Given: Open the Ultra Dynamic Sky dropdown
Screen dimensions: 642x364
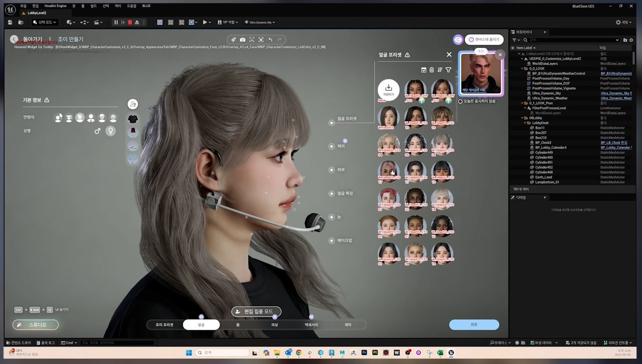Looking at the screenshot, I should (260, 22).
